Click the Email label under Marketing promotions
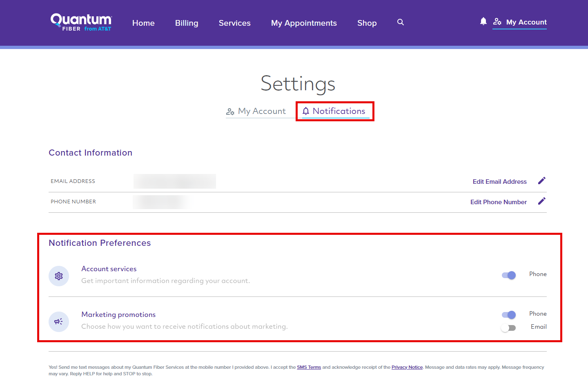This screenshot has height=390, width=588. [x=539, y=327]
